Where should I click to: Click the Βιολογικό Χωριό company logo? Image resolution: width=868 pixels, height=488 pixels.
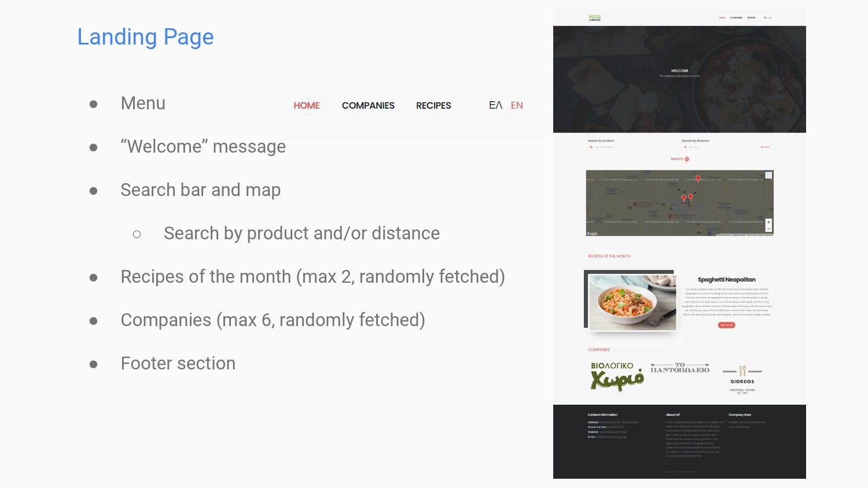(616, 376)
